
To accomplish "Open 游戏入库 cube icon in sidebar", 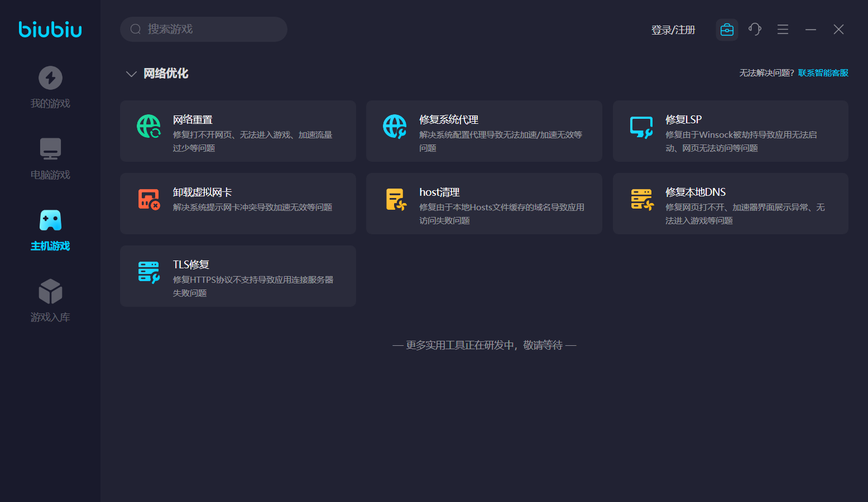I will coord(50,291).
